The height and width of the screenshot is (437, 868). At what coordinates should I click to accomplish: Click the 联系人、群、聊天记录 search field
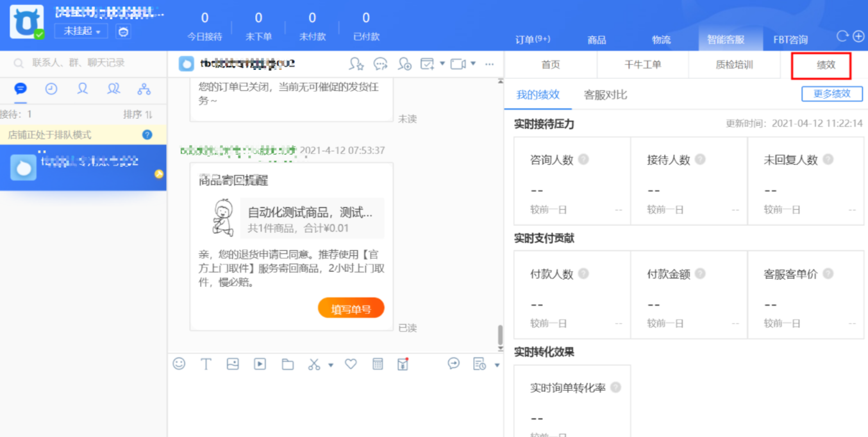tap(83, 63)
